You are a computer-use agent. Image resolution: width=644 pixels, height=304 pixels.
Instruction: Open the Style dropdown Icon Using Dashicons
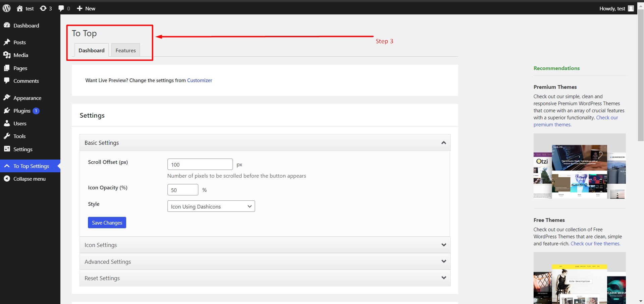pyautogui.click(x=211, y=206)
